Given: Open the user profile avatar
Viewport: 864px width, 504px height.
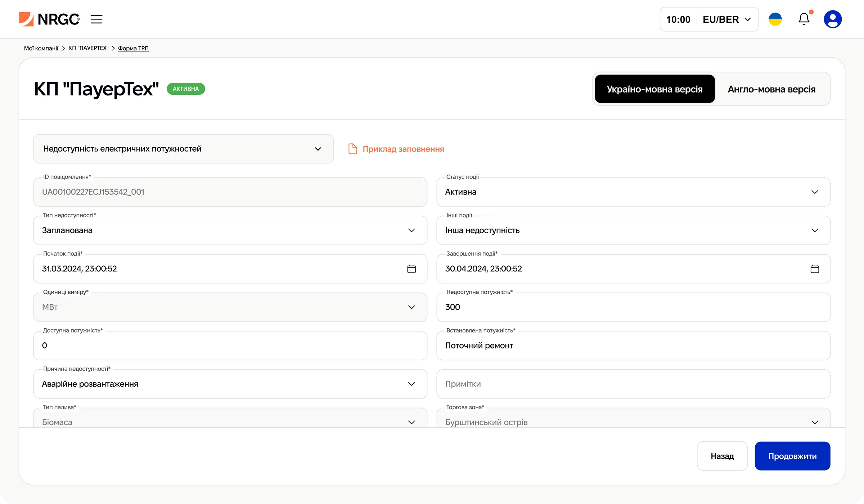Looking at the screenshot, I should point(833,19).
